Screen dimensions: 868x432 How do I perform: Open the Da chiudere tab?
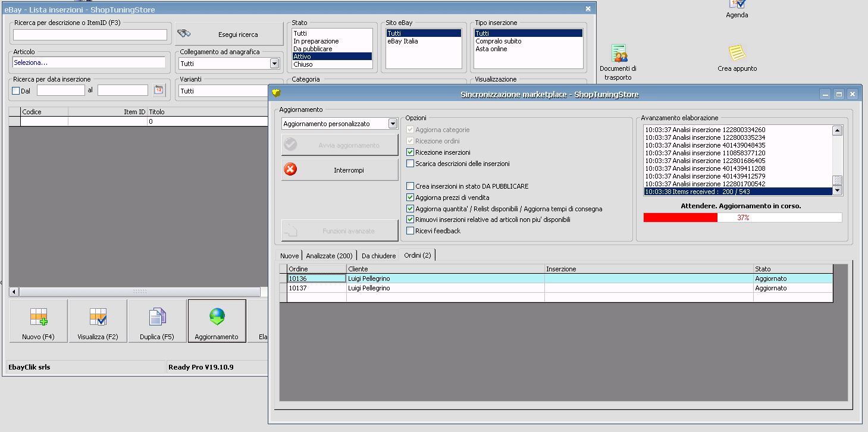pyautogui.click(x=378, y=256)
